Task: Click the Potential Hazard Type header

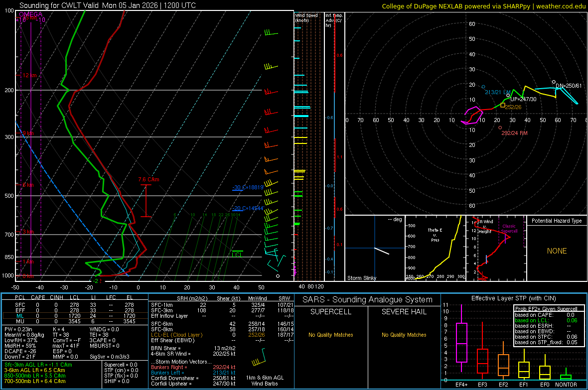Action: [557, 221]
